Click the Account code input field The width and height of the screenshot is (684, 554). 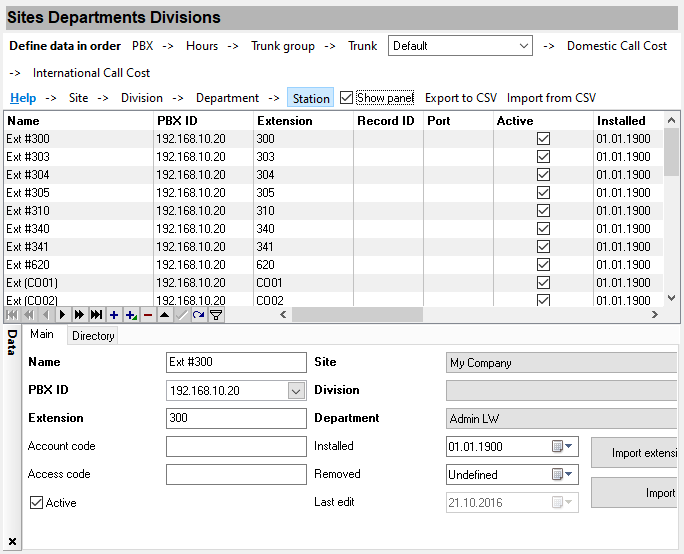[x=236, y=446]
